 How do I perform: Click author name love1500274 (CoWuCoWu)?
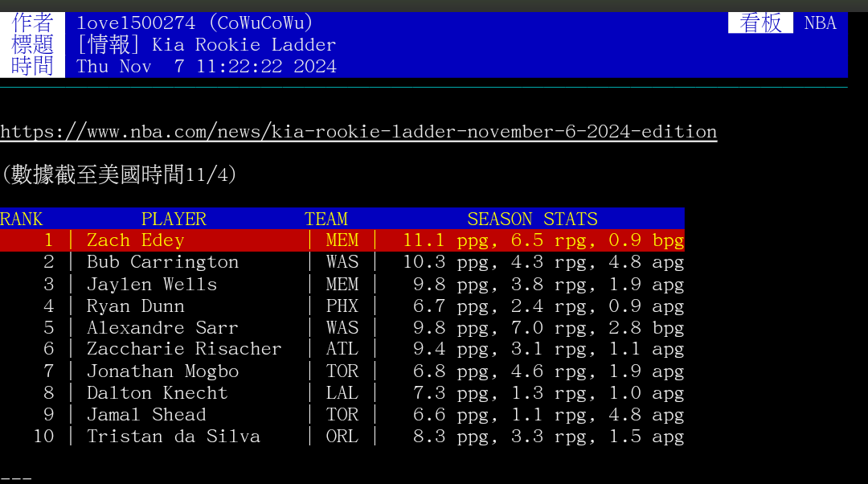(195, 23)
